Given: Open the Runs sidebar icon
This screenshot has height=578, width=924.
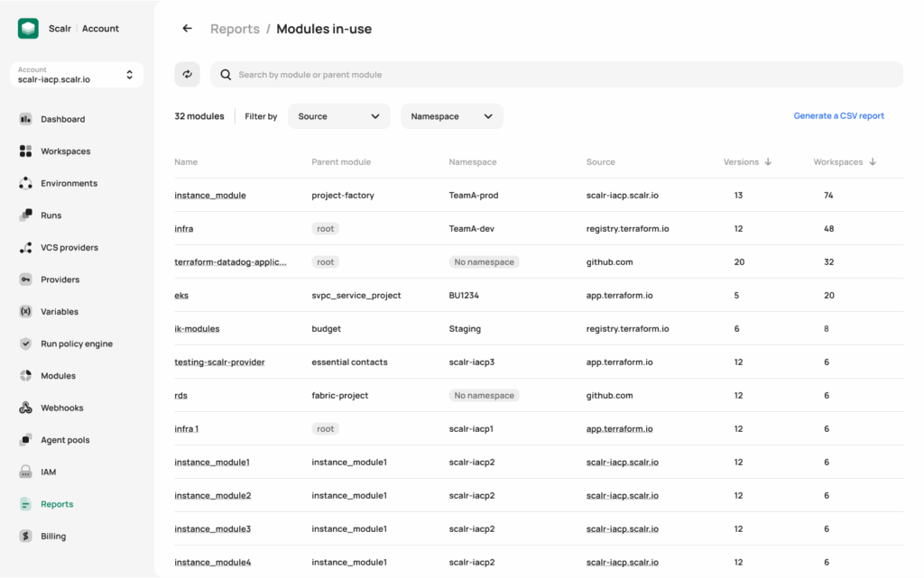Looking at the screenshot, I should [25, 216].
